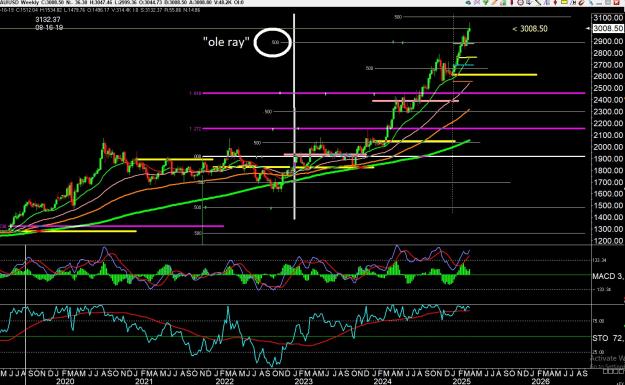The height and width of the screenshot is (385, 625).
Task: Click the 08-16-19 cursor date readout
Action: click(49, 28)
